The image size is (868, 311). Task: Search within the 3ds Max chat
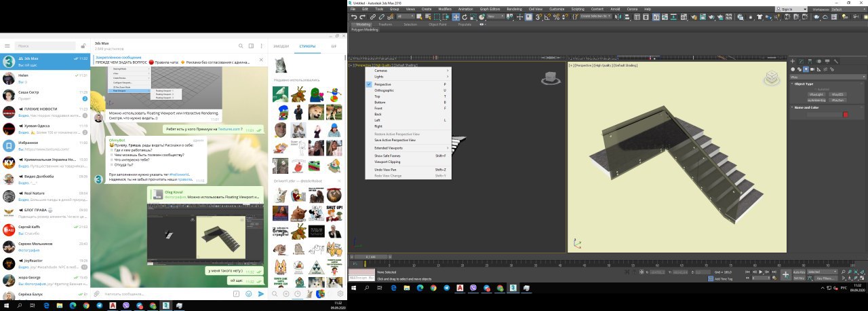coord(241,46)
